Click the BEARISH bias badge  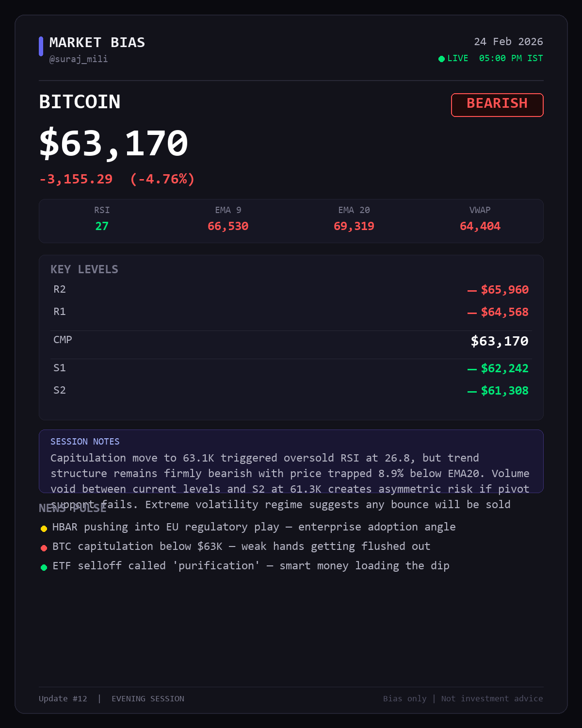pyautogui.click(x=497, y=105)
